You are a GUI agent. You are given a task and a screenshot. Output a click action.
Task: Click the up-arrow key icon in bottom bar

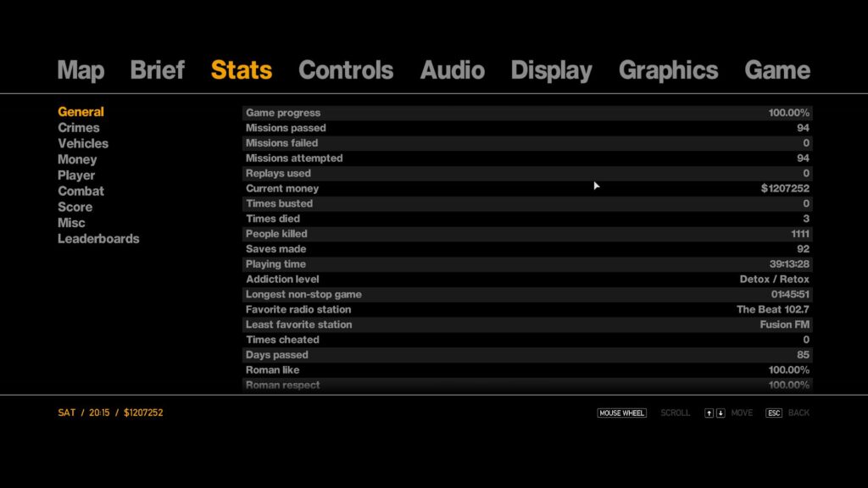(709, 413)
